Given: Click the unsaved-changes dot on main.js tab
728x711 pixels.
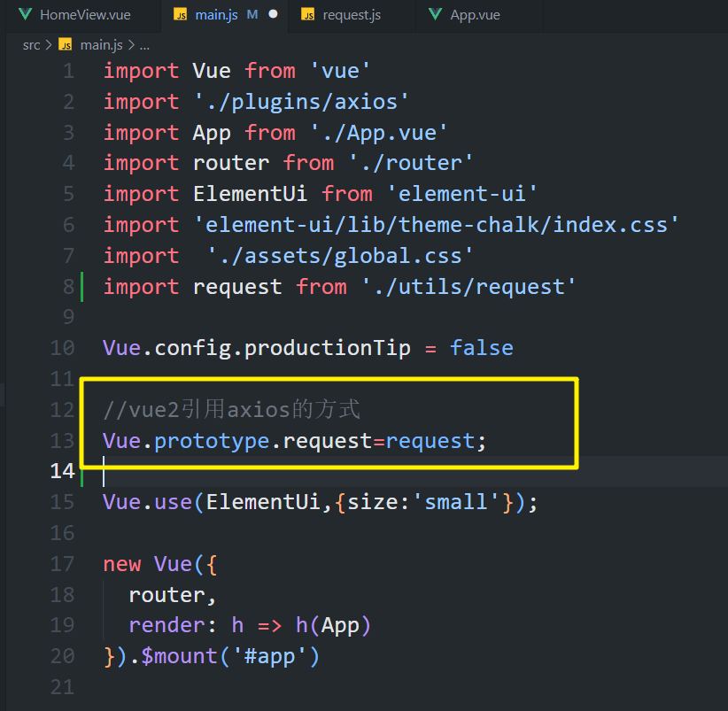Looking at the screenshot, I should [x=273, y=15].
